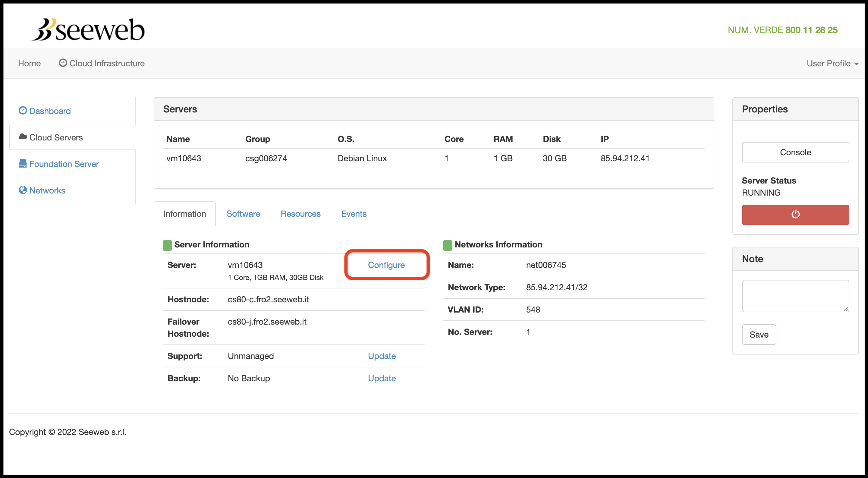Click the csg006274 group cell
The image size is (868, 478).
[266, 158]
